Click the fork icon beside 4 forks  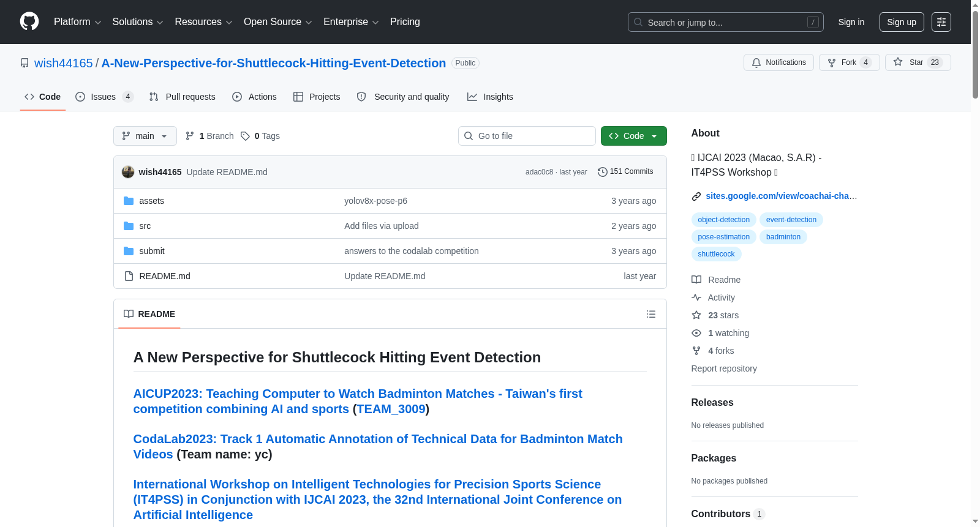tap(696, 351)
